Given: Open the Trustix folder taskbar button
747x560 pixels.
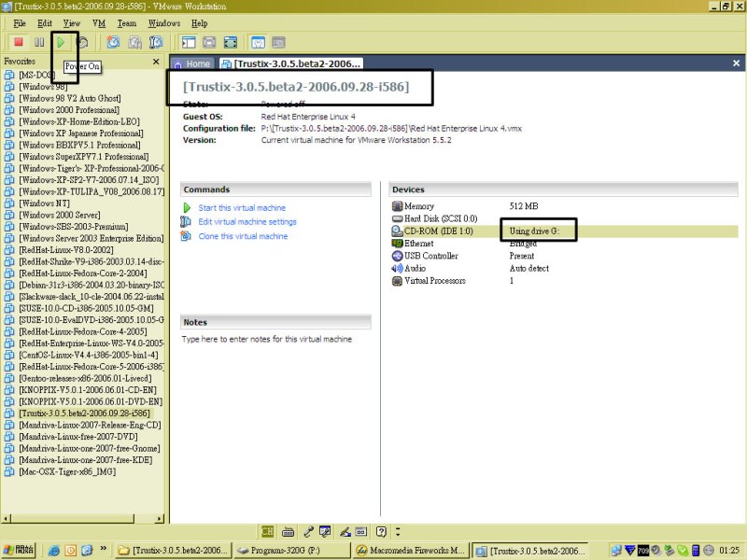Looking at the screenshot, I should pos(174,551).
